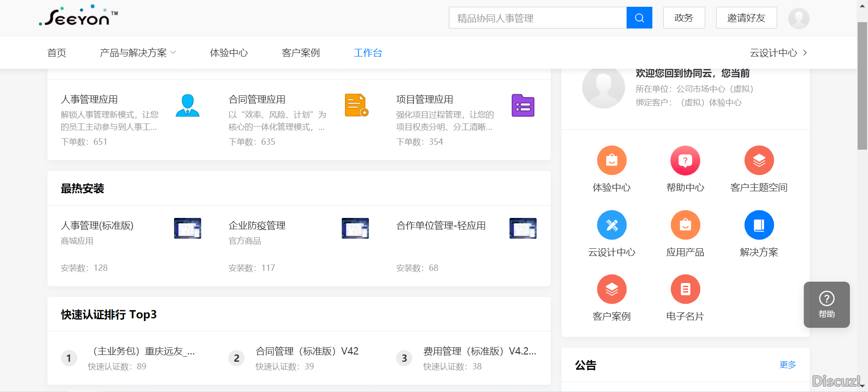The image size is (868, 392).
Task: Click the blue search magnifier button
Action: tap(639, 18)
